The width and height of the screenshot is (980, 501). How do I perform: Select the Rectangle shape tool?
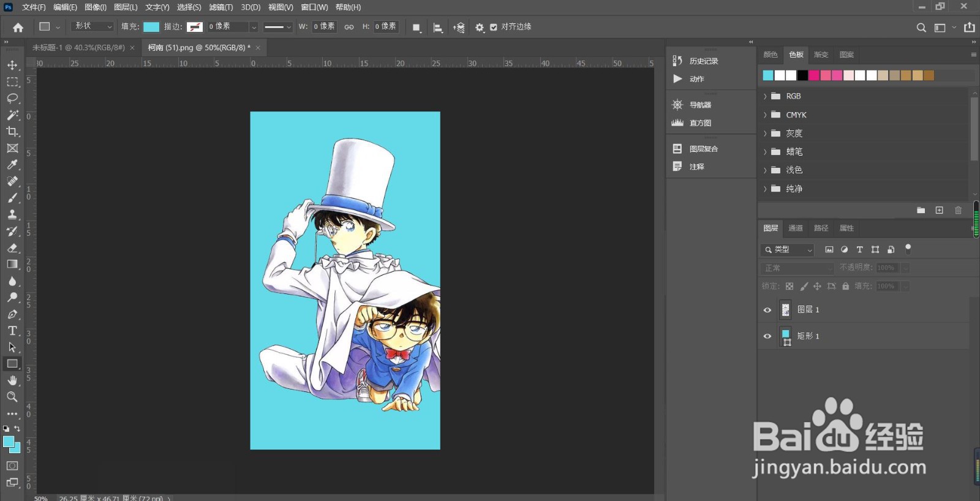click(12, 364)
